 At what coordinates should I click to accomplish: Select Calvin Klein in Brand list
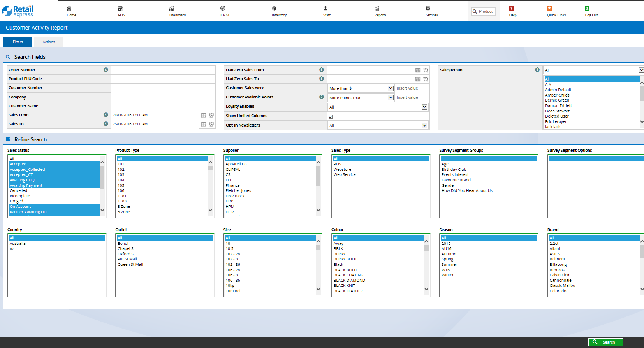coord(560,275)
